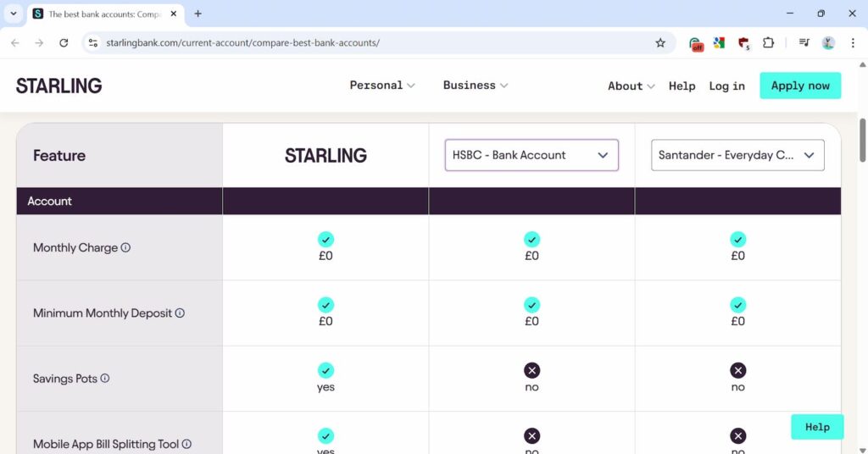868x454 pixels.
Task: Open the Chrome three-dot menu
Action: 853,42
